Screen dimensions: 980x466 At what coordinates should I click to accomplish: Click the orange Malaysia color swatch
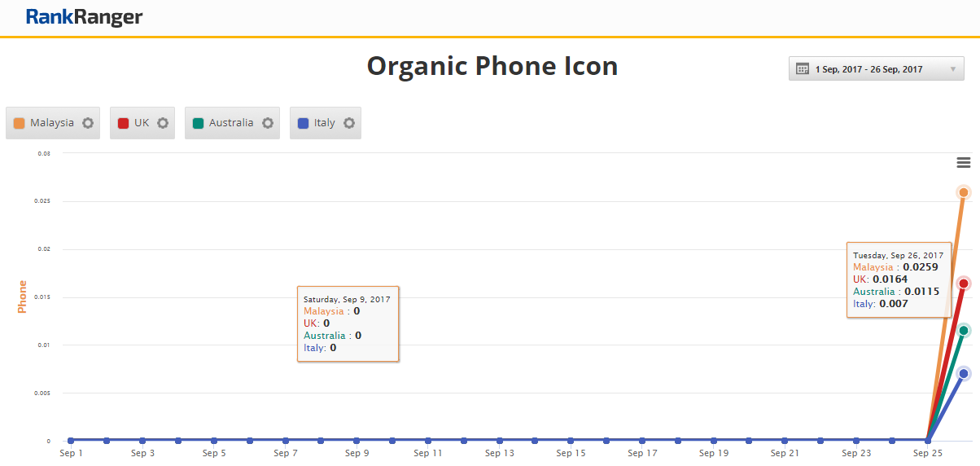tap(19, 123)
